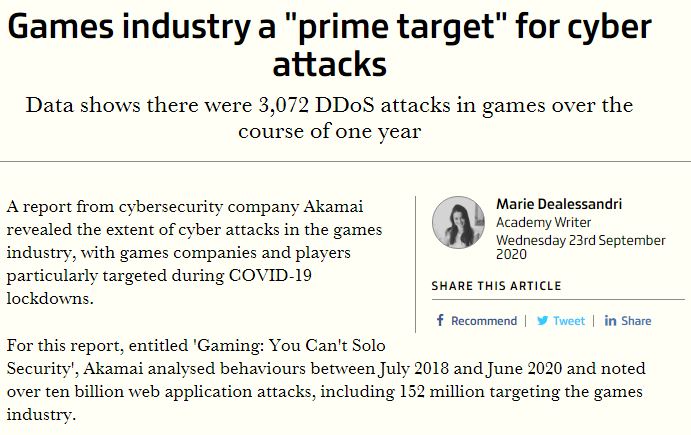Click the Recommend share link
Image resolution: width=691 pixels, height=435 pixels.
click(x=484, y=321)
